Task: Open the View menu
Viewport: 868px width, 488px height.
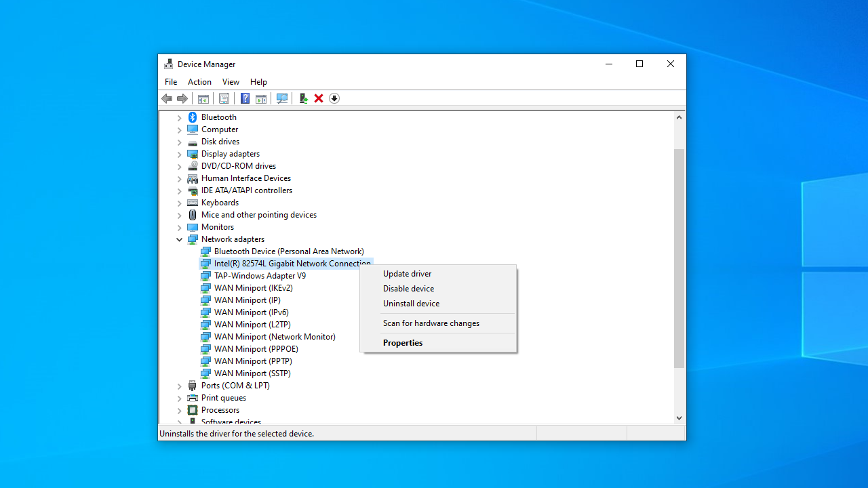Action: click(231, 82)
